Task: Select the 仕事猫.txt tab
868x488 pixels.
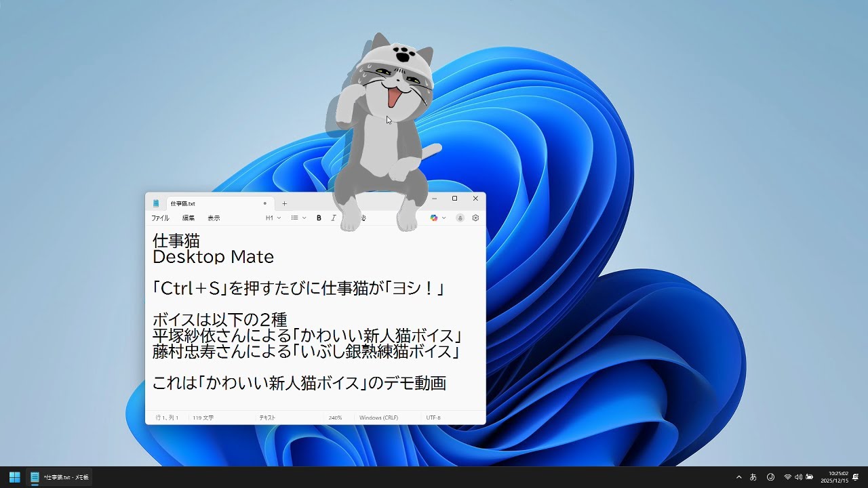Action: 220,203
